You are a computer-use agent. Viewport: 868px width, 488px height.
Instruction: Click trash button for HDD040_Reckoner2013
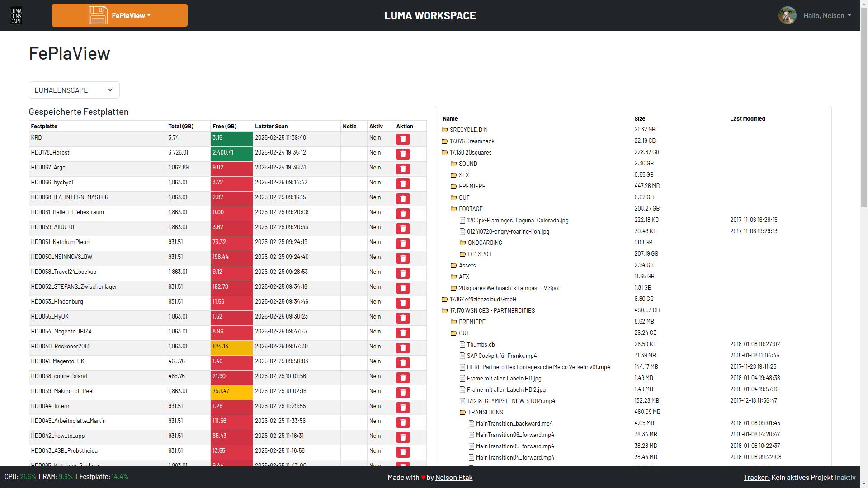click(403, 348)
